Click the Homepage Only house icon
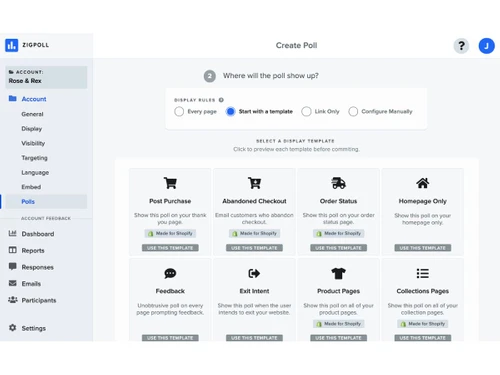 (x=423, y=183)
